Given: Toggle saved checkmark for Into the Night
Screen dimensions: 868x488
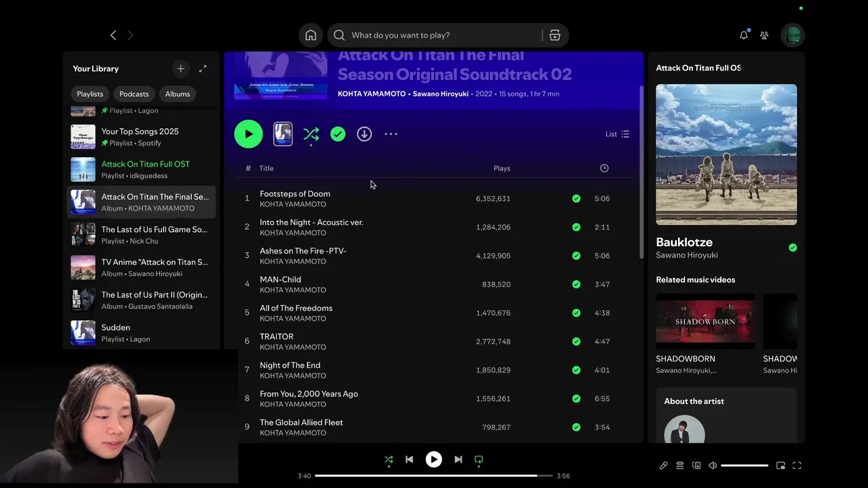Looking at the screenshot, I should coord(576,227).
